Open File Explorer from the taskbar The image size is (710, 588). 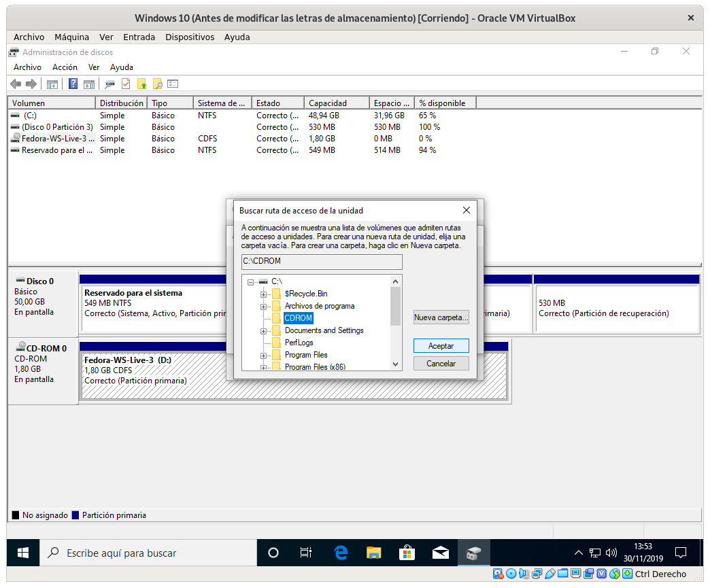pyautogui.click(x=373, y=553)
